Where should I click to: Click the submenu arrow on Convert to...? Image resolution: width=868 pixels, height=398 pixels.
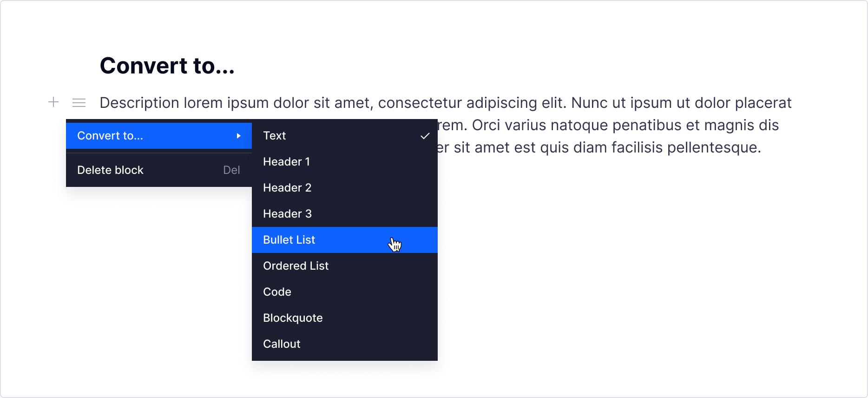pos(238,136)
